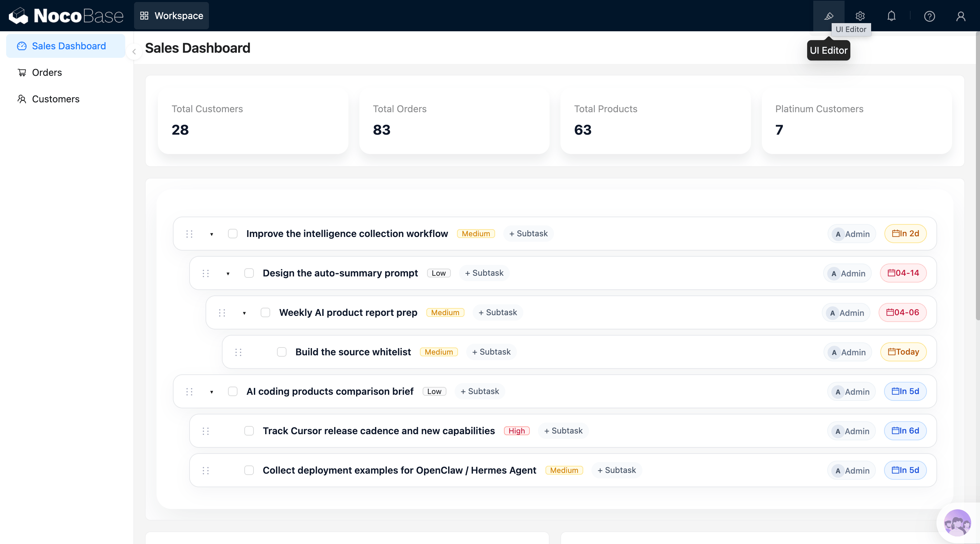This screenshot has width=980, height=544.
Task: Collapse the left sidebar with chevron
Action: click(134, 52)
